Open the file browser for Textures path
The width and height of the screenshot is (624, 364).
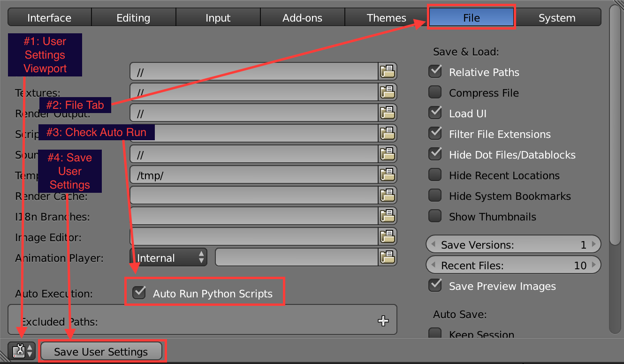point(388,92)
